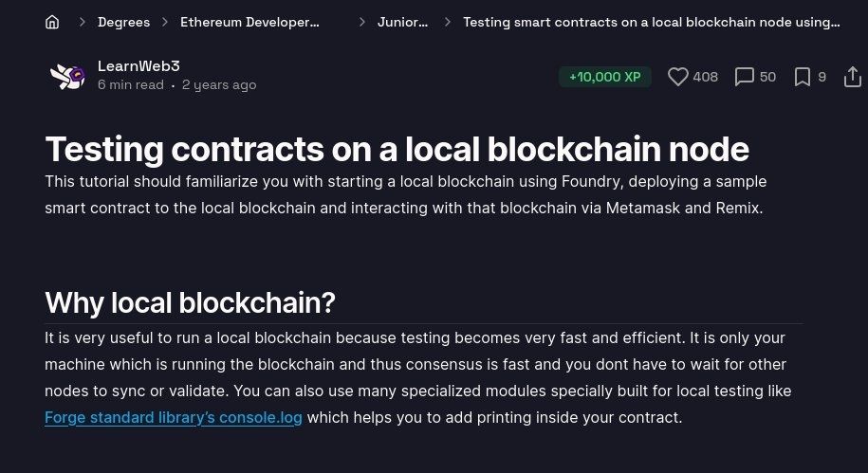Click the Why local blockchain? heading
The width and height of the screenshot is (868, 473).
pyautogui.click(x=190, y=302)
